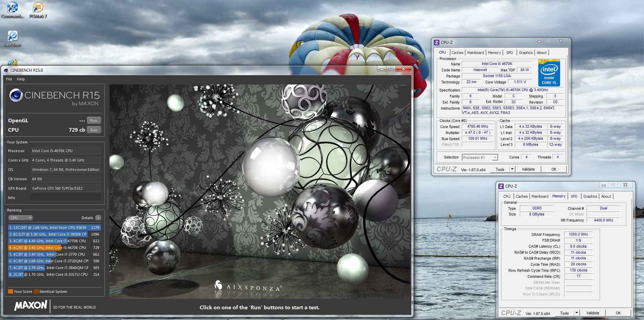
Task: Switch to Mainboard tab in lower CPU-Z window
Action: pyautogui.click(x=540, y=196)
